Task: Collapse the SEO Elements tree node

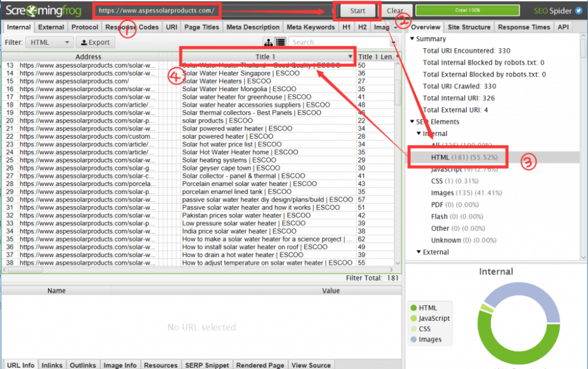Action: click(412, 122)
